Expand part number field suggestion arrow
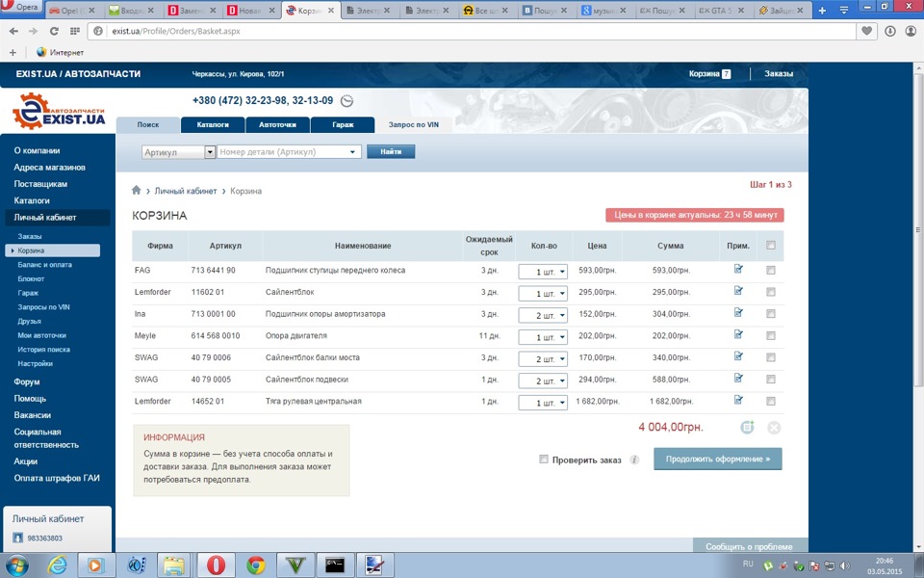The height and width of the screenshot is (578, 924). pyautogui.click(x=352, y=152)
